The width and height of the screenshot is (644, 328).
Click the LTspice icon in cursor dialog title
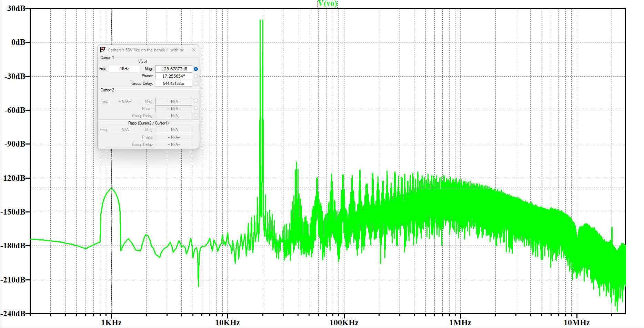point(103,50)
